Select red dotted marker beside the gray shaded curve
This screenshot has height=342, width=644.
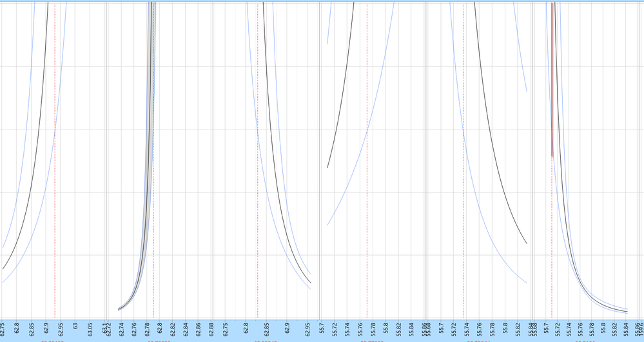[x=153, y=162]
